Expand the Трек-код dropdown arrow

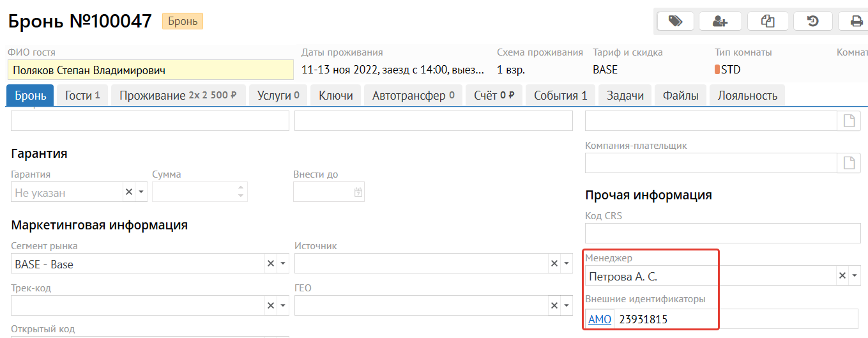pos(284,305)
